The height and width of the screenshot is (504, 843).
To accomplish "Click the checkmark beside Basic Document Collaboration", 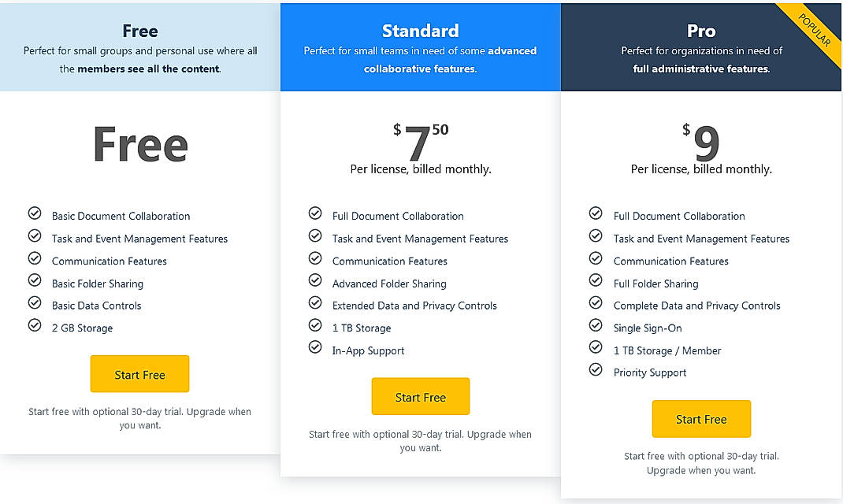I will tap(35, 213).
